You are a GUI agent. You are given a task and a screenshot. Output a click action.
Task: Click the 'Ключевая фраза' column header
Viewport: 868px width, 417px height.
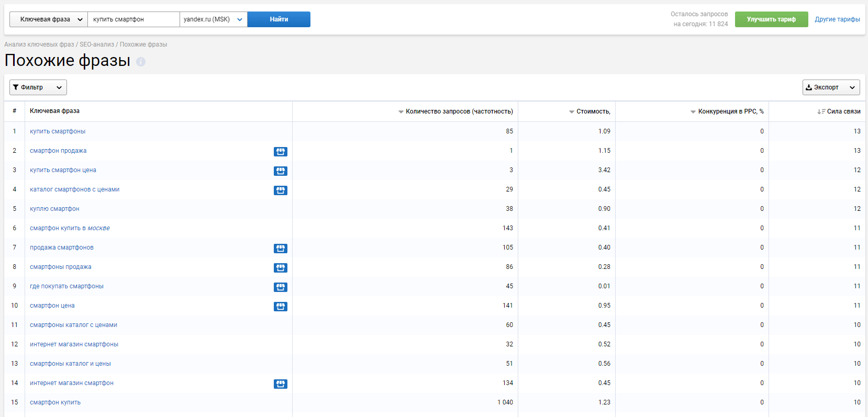pyautogui.click(x=54, y=111)
